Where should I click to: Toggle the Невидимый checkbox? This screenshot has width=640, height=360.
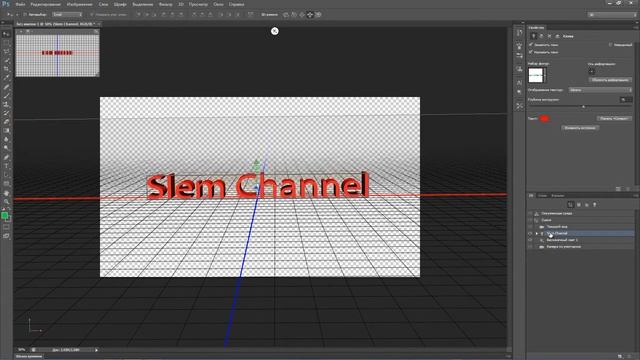(x=611, y=45)
